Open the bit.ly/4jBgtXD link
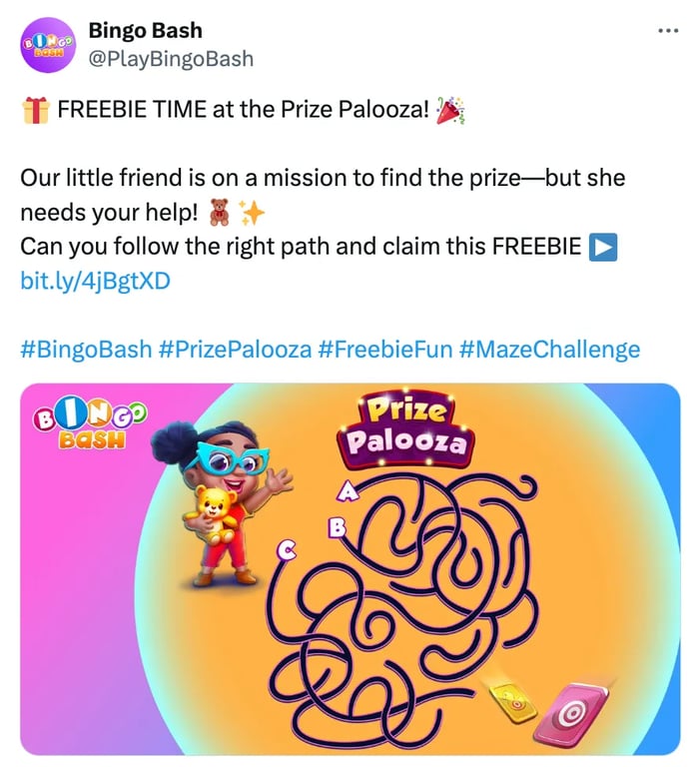Viewport: 700px width, 767px height. pos(96,281)
